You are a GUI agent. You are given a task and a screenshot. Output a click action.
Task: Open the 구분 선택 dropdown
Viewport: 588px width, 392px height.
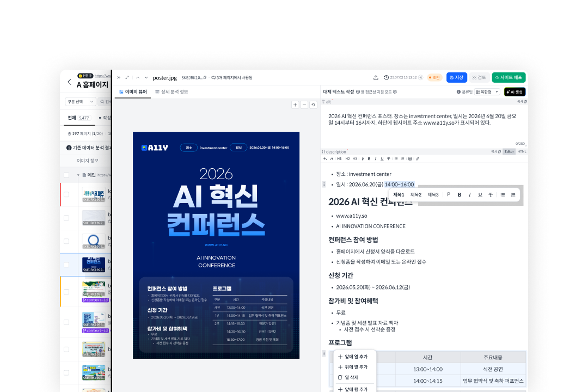(79, 101)
